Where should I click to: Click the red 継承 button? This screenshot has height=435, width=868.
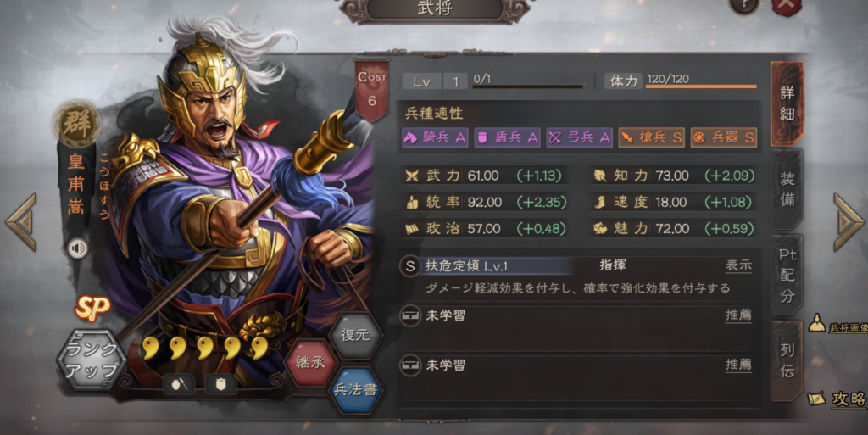coord(310,363)
